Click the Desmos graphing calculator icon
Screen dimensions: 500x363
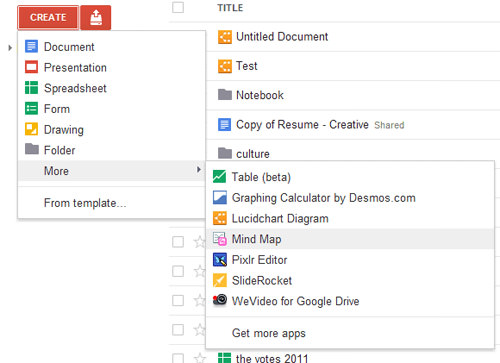point(220,197)
